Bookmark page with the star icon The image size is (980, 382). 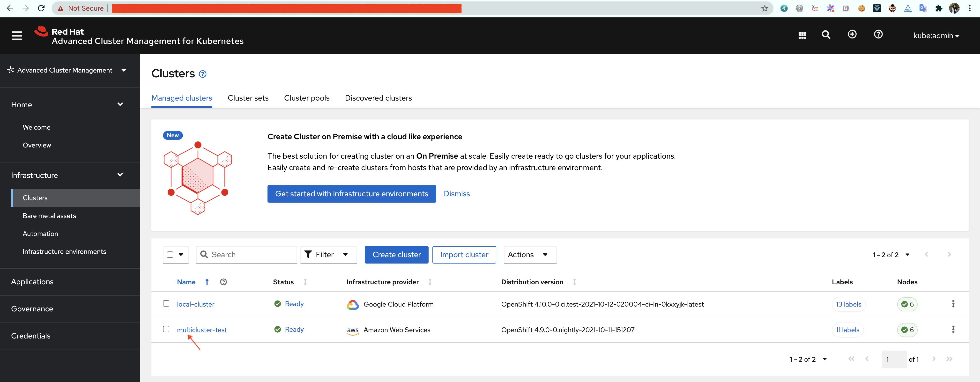(764, 8)
